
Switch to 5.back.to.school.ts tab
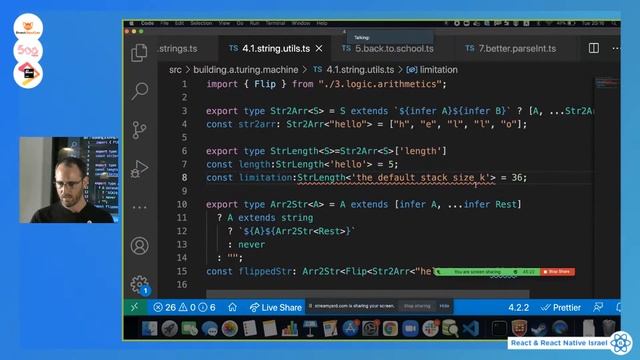tap(387, 49)
